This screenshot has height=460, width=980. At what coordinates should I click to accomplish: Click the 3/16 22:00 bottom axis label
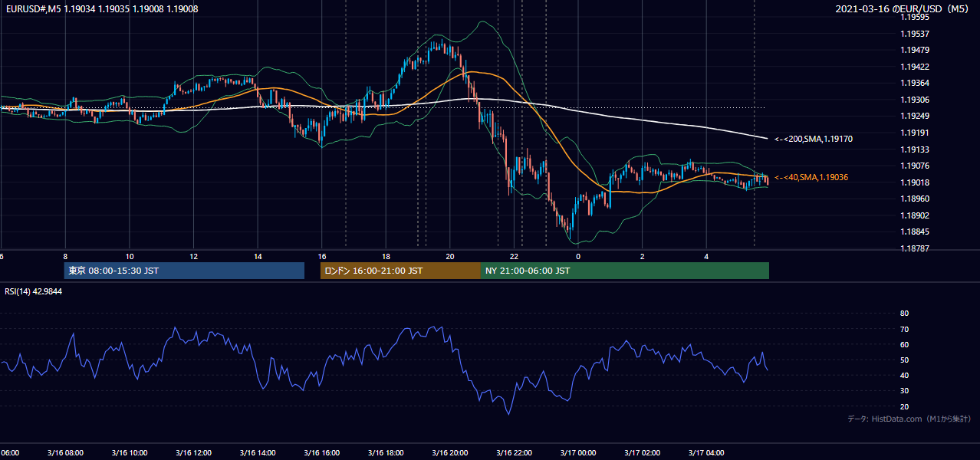514,452
